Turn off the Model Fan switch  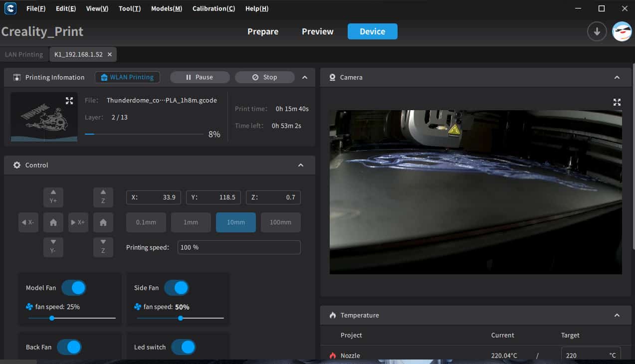click(x=74, y=288)
